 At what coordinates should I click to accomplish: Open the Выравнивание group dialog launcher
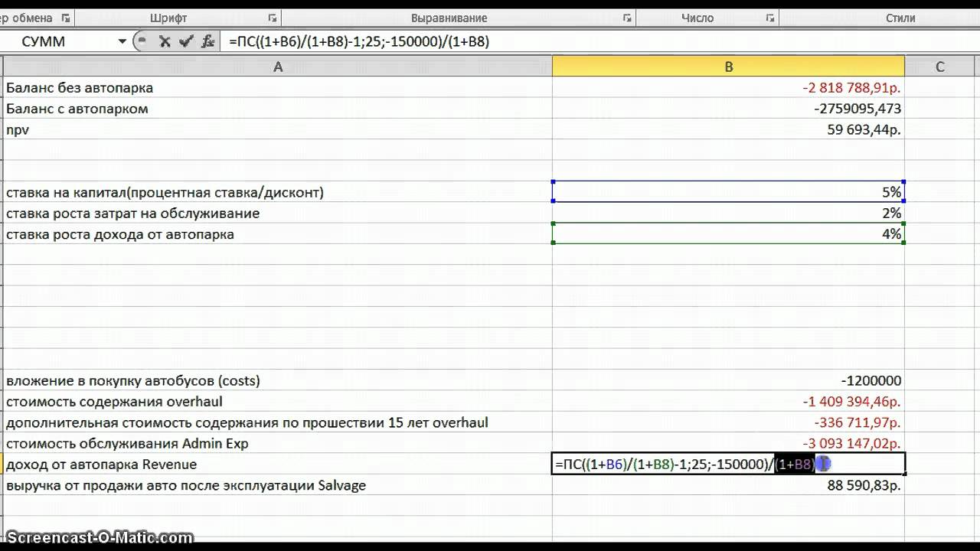tap(627, 18)
